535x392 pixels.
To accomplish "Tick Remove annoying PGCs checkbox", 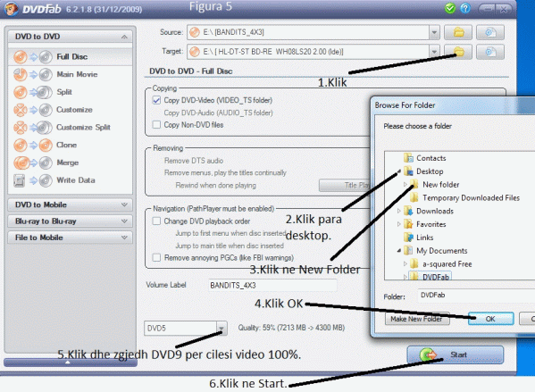I will coord(156,257).
